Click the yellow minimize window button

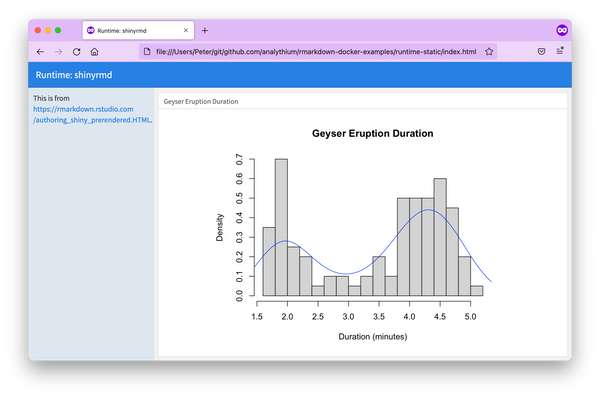pyautogui.click(x=48, y=30)
